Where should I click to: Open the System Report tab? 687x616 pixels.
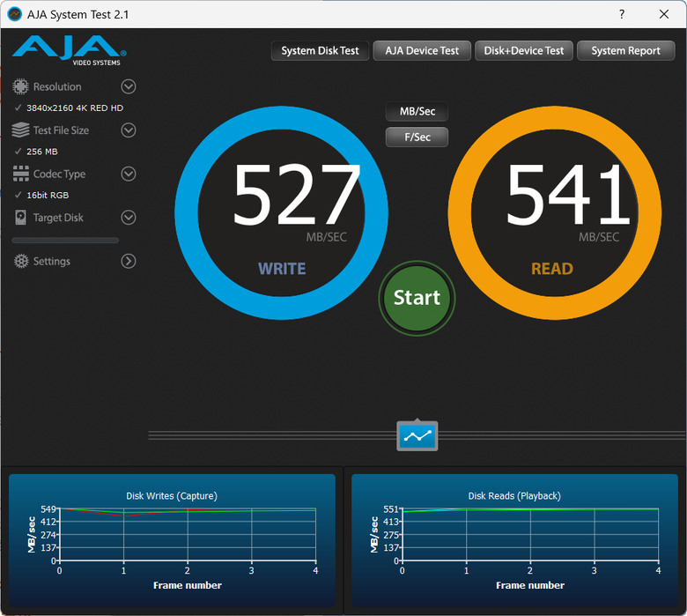[625, 51]
